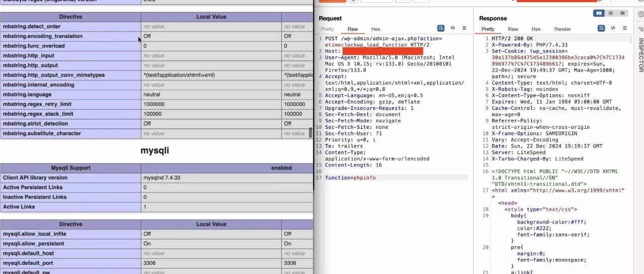Image resolution: width=644 pixels, height=274 pixels.
Task: Select combined tabbed layout button
Action: (x=623, y=14)
